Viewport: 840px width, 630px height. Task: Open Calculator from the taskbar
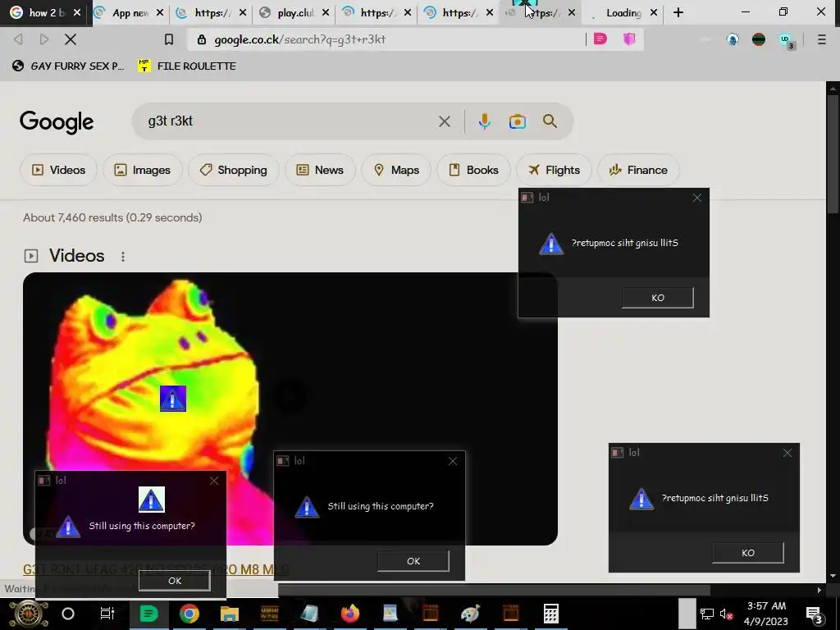click(550, 614)
